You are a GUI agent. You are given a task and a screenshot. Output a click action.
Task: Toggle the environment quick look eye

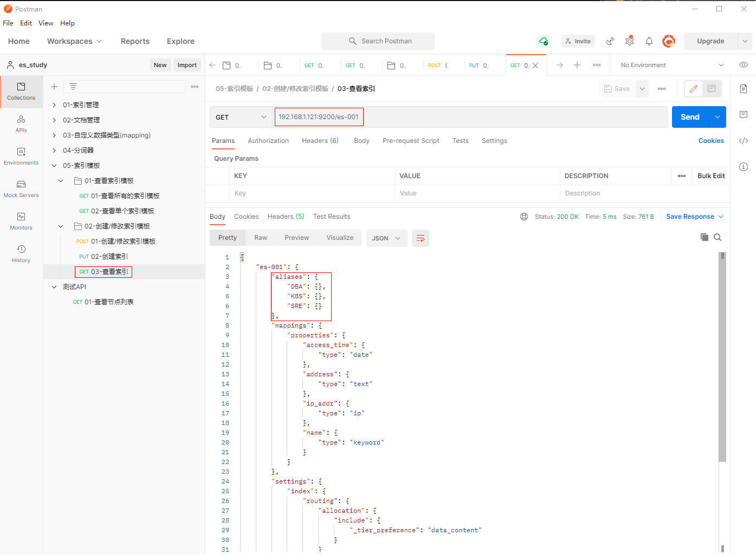pos(744,65)
